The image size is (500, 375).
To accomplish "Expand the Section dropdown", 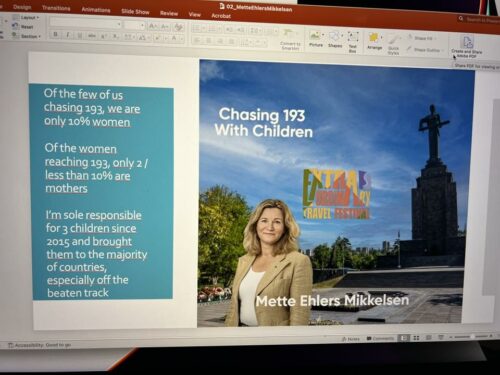I will pos(26,36).
